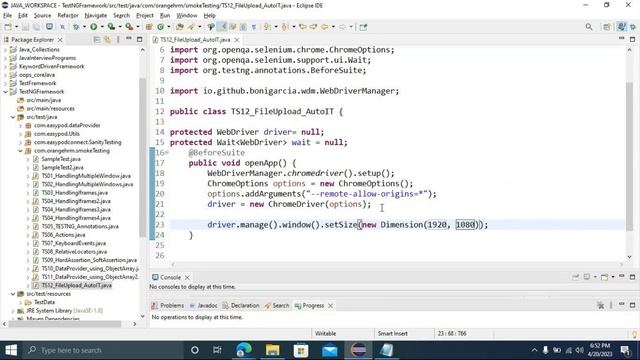Collapse the src/test/resources folder

[13, 294]
